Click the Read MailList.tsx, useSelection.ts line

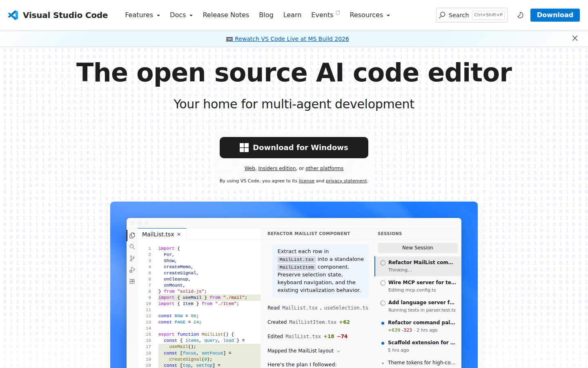click(x=318, y=308)
